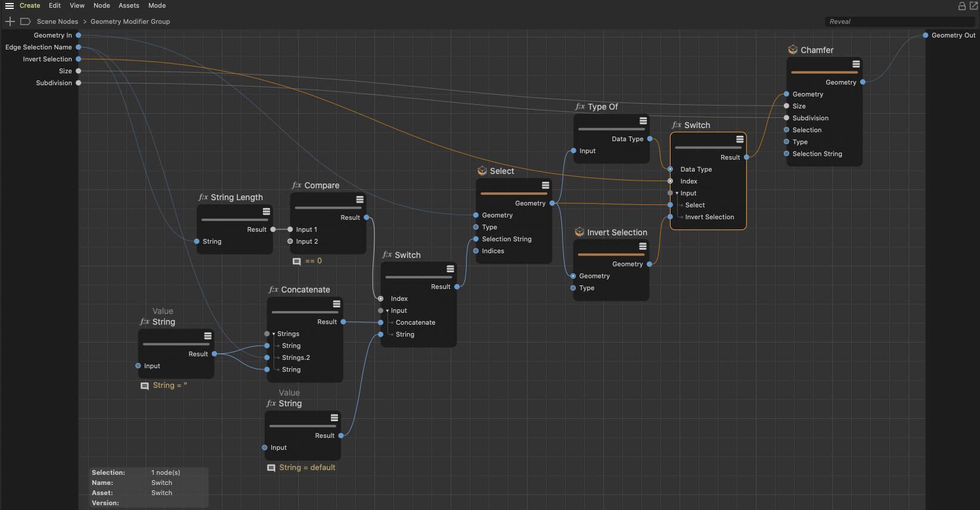Click the comment icon beside 'String = default'

[x=271, y=468]
